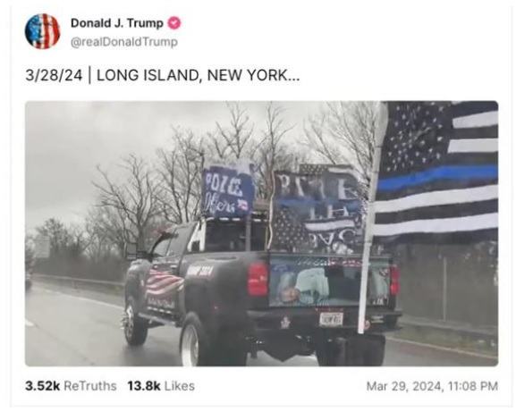Image resolution: width=516 pixels, height=420 pixels.
Task: Click the center black flag on truck bed
Action: pyautogui.click(x=317, y=209)
